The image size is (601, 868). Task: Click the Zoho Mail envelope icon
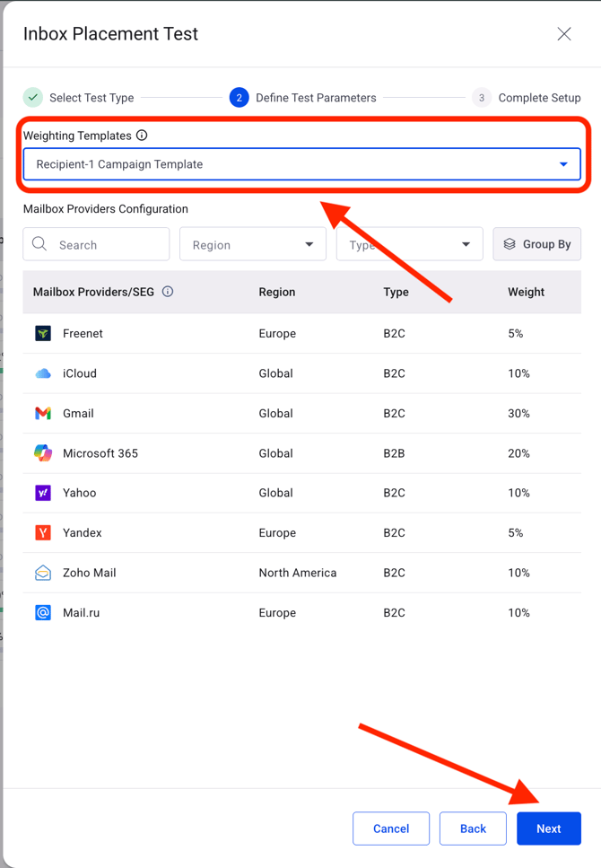pos(43,573)
